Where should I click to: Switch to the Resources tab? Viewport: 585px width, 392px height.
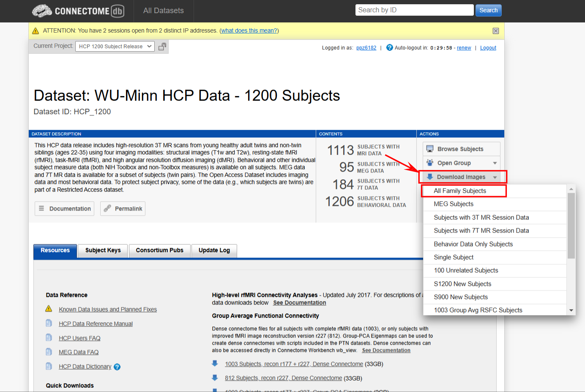coord(55,250)
